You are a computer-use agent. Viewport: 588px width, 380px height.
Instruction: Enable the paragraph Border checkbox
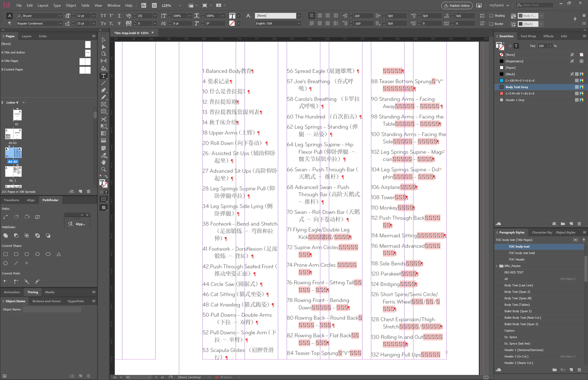pyautogui.click(x=491, y=24)
